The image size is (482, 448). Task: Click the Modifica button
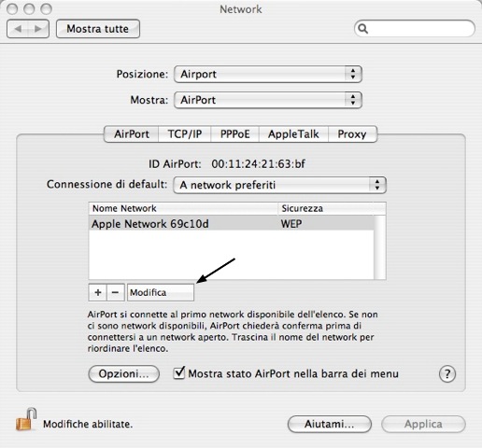click(x=161, y=292)
